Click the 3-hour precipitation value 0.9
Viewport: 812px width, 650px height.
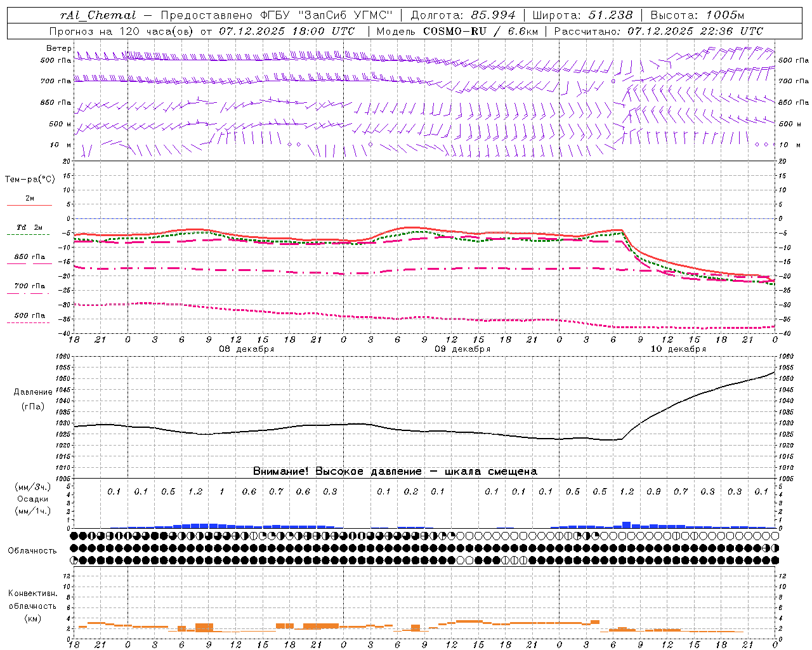click(653, 491)
